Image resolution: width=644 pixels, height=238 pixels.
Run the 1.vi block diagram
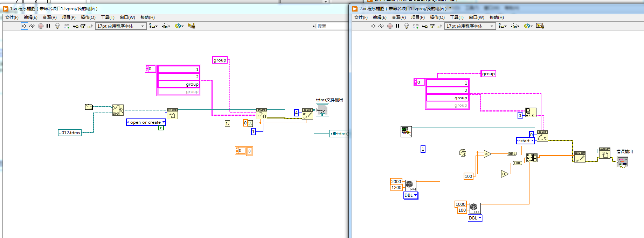(x=24, y=26)
